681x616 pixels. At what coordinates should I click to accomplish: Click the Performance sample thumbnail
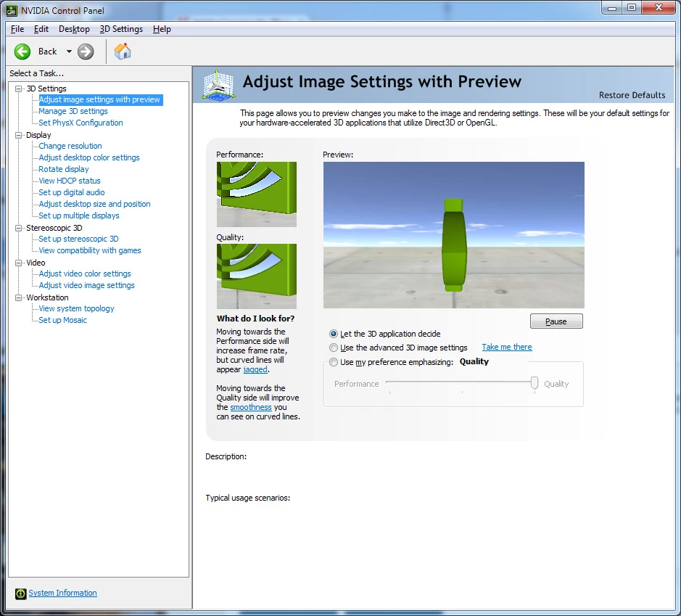tap(257, 194)
